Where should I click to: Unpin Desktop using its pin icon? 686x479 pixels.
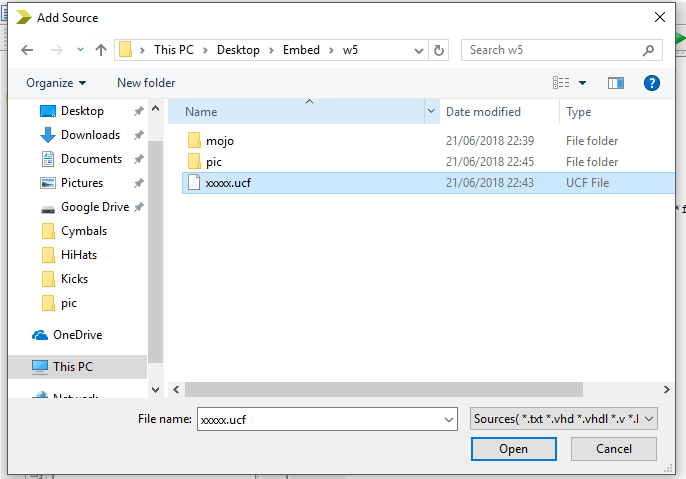tap(139, 111)
